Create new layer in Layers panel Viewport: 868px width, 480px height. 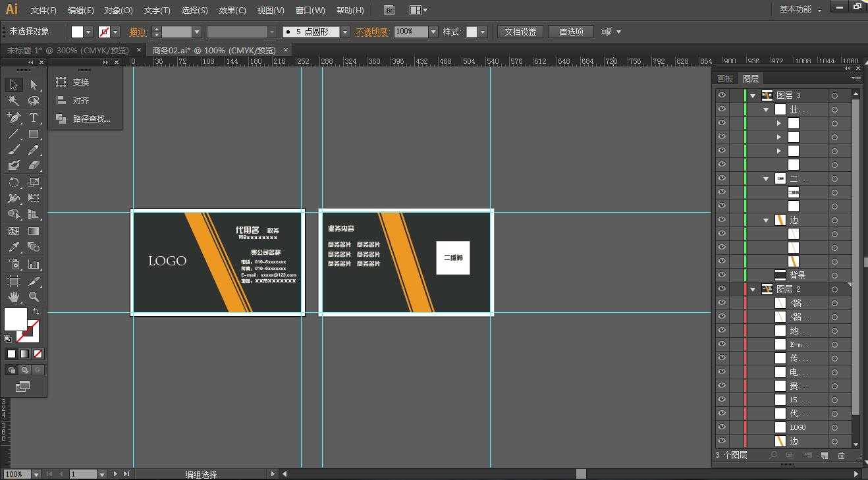(x=824, y=455)
